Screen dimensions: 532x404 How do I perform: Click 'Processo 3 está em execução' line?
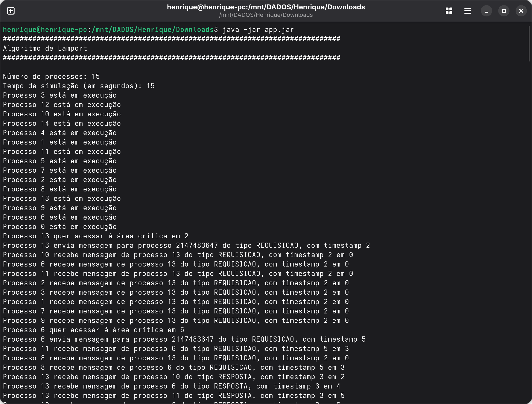point(60,95)
